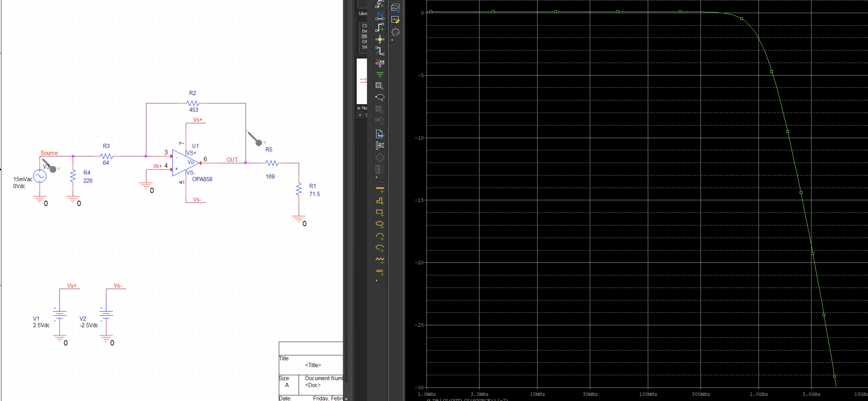Pick the Place Power voltage tool
The width and height of the screenshot is (868, 401).
(x=380, y=63)
